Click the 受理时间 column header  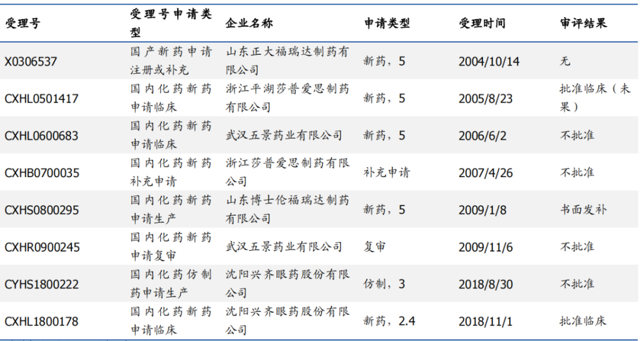pyautogui.click(x=482, y=23)
